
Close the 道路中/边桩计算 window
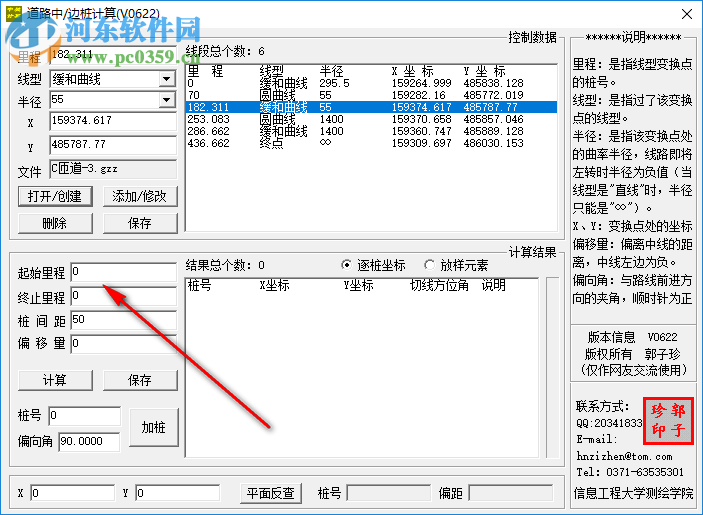pyautogui.click(x=686, y=14)
